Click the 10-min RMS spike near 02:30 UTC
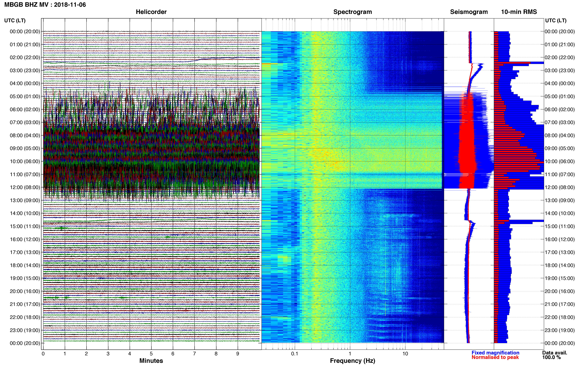This screenshot has width=588, height=368. click(x=519, y=63)
